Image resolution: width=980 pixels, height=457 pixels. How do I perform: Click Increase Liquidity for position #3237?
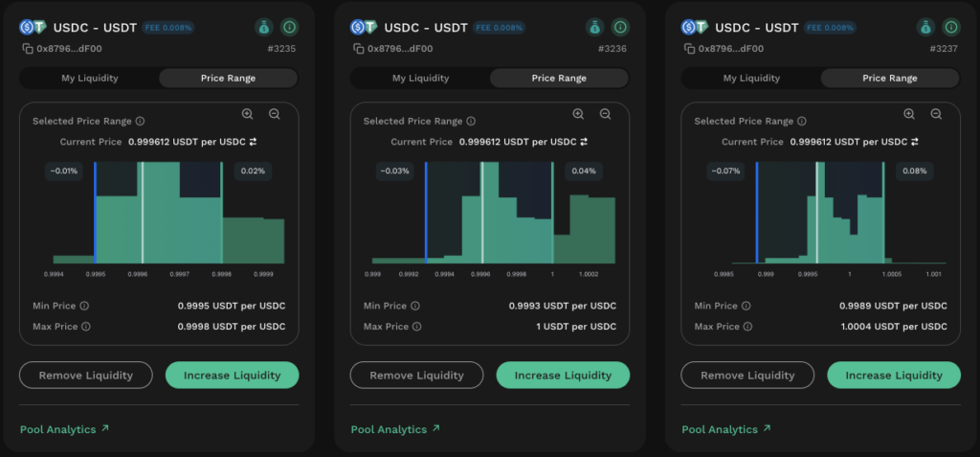894,376
